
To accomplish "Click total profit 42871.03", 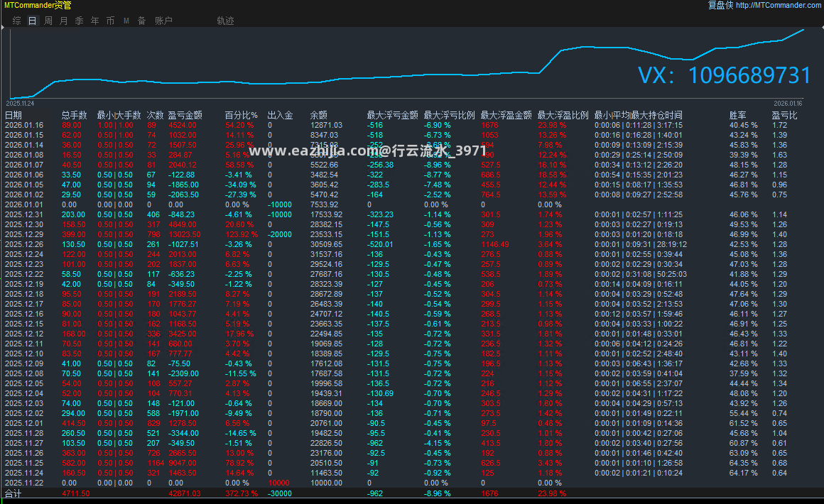I will [x=185, y=494].
